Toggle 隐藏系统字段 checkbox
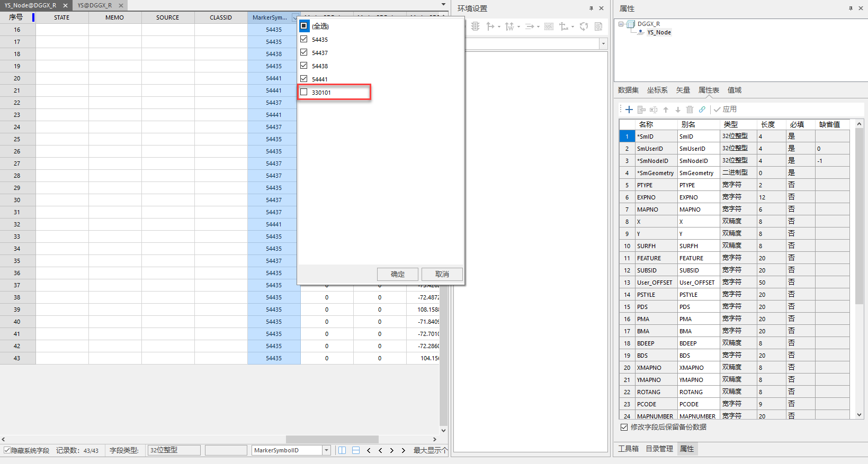Viewport: 868px width, 464px height. point(7,450)
